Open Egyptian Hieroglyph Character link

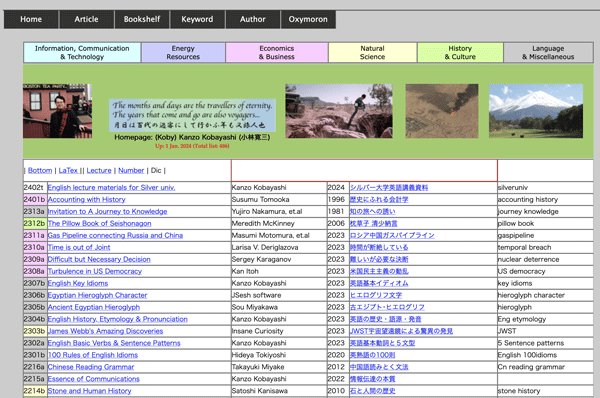(97, 295)
